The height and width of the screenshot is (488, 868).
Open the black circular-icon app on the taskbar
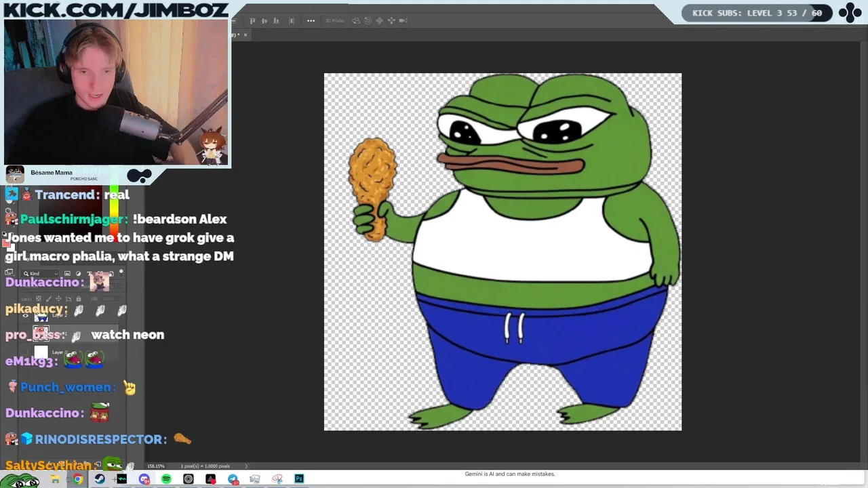pyautogui.click(x=189, y=479)
